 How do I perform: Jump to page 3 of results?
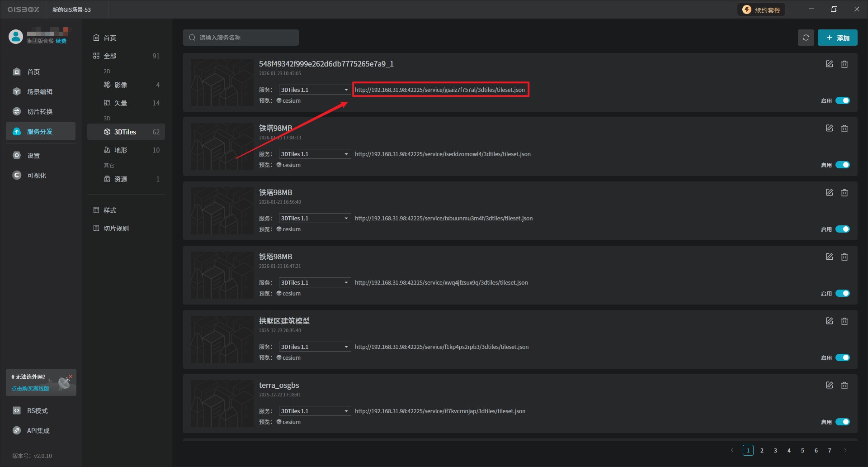[x=775, y=451]
